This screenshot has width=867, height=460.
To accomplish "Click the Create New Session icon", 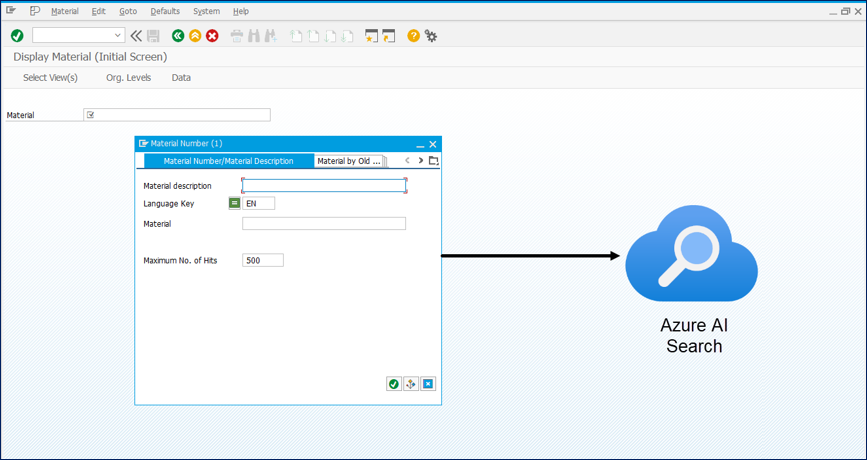I will [x=371, y=36].
